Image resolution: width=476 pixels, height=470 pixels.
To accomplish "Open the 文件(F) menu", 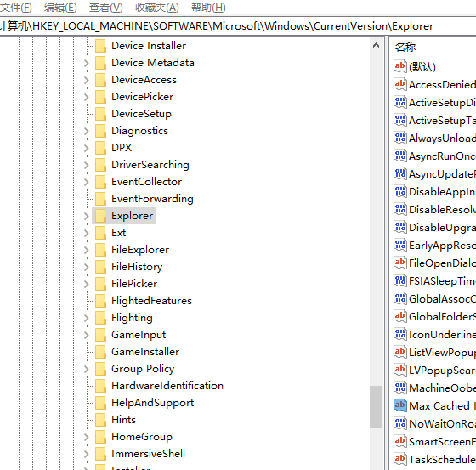I will click(16, 8).
